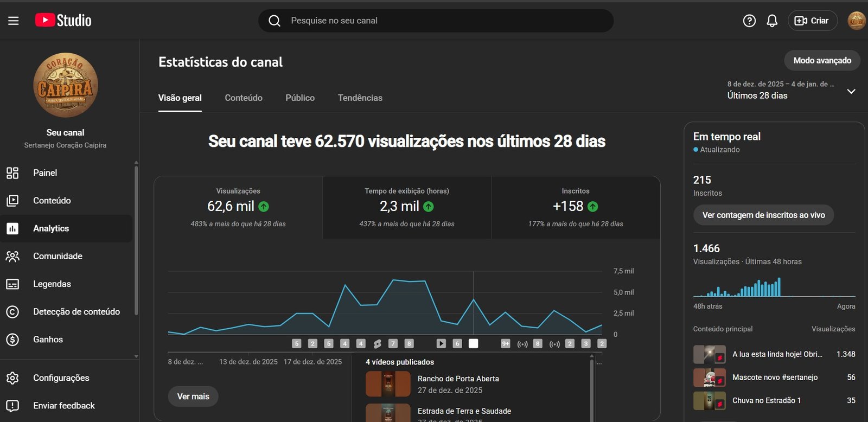Image resolution: width=868 pixels, height=422 pixels.
Task: Click the Em tempo real heading
Action: pos(727,137)
